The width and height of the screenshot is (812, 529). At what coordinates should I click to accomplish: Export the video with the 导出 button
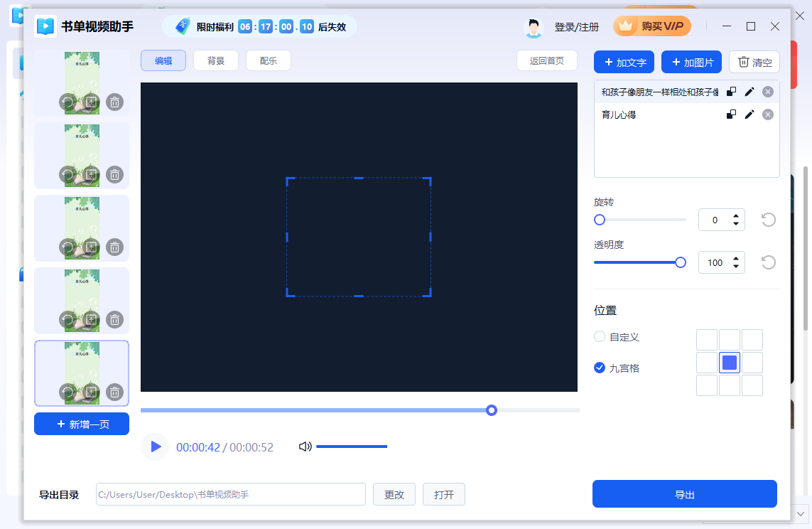[x=684, y=493]
